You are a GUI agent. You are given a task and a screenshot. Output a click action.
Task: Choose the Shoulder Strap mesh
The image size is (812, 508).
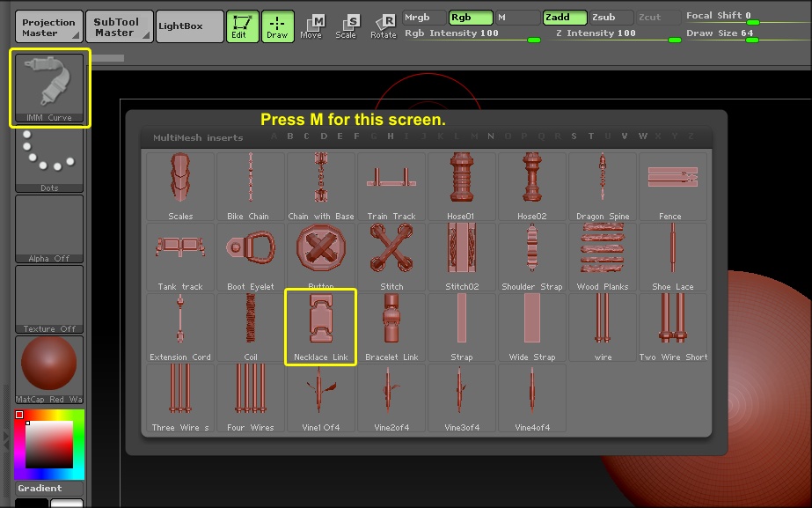tap(532, 257)
